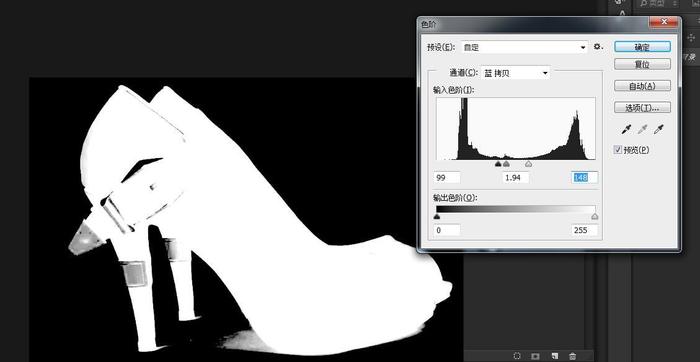Click the 输入色阶(I) label

(453, 90)
